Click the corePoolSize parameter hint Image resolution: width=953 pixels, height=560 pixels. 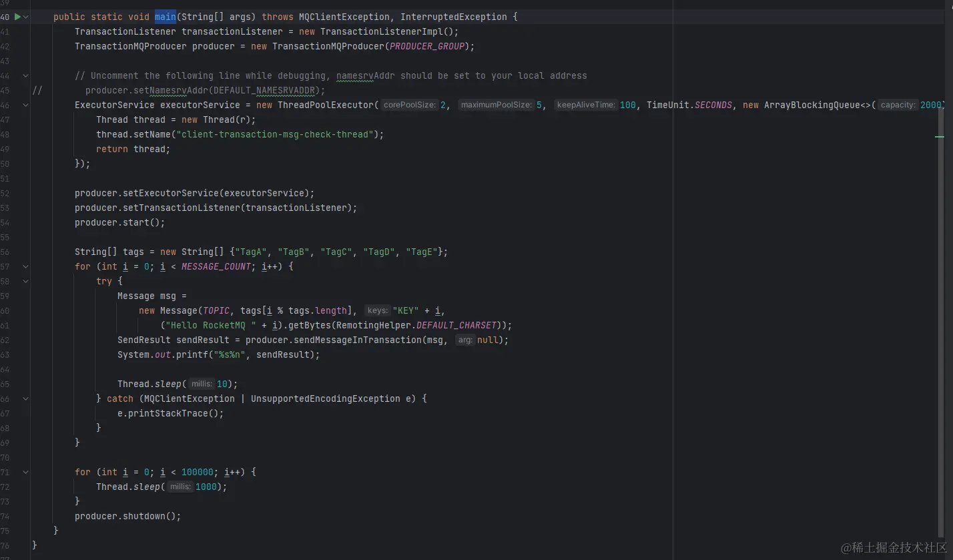click(410, 105)
